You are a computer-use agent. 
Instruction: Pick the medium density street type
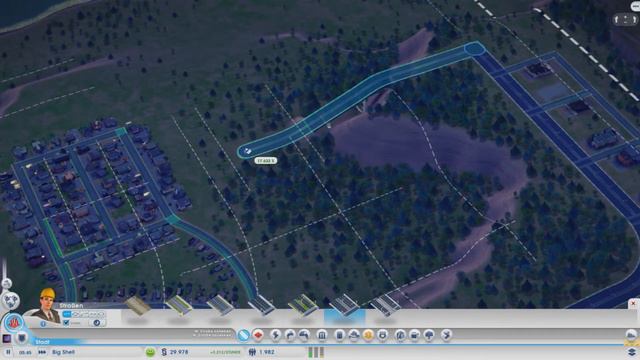(x=220, y=306)
